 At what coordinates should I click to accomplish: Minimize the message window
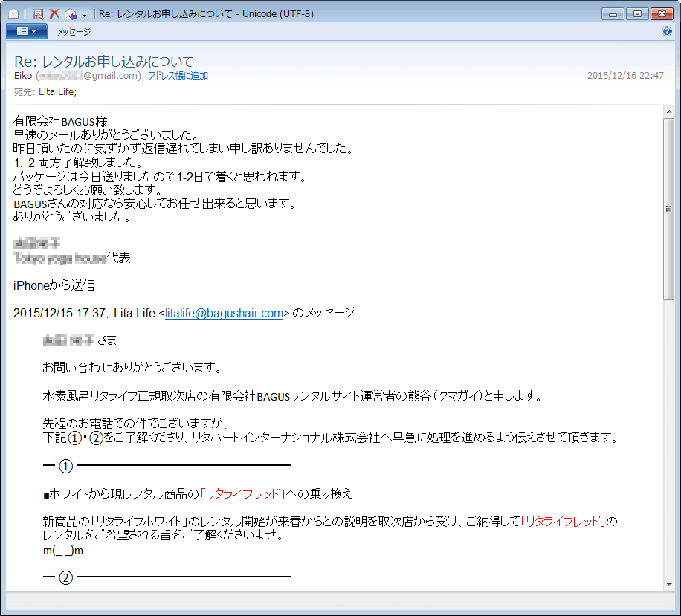click(613, 14)
